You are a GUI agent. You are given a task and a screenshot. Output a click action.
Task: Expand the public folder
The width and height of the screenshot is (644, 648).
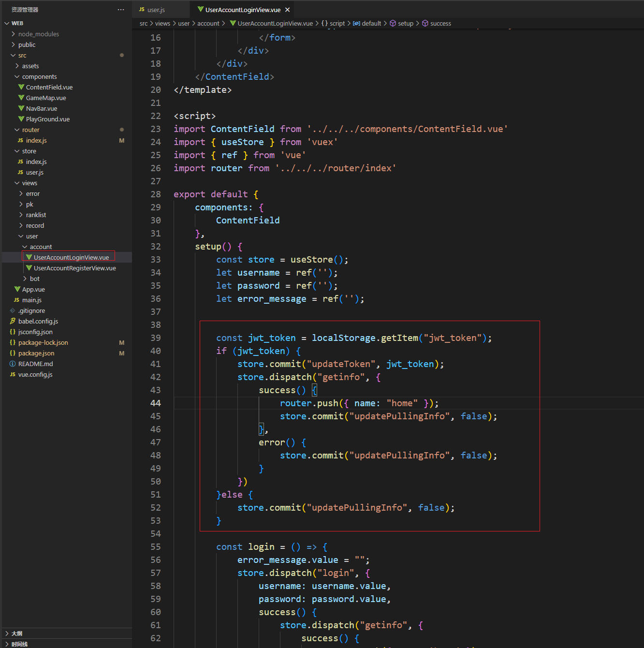click(x=66, y=44)
